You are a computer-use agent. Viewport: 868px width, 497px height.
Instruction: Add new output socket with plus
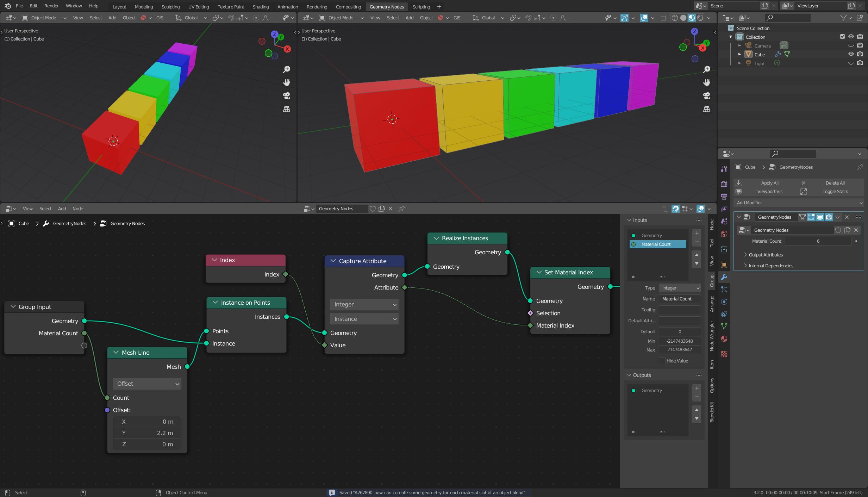click(697, 388)
